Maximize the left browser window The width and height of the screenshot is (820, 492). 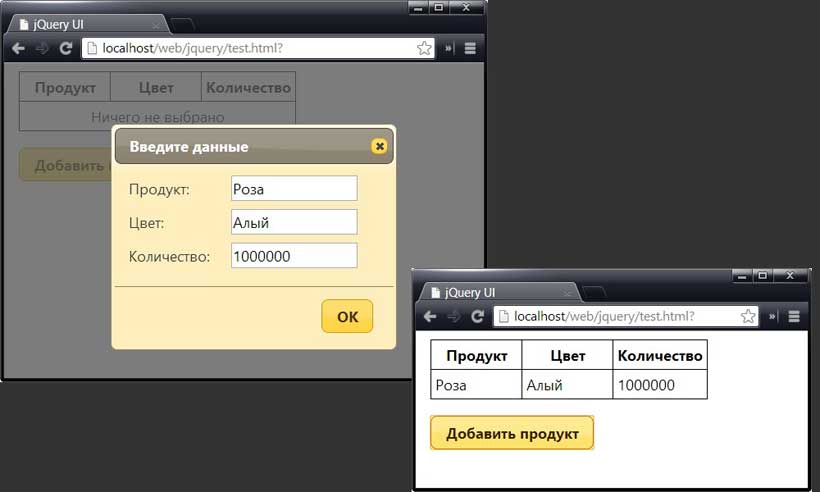coord(439,8)
